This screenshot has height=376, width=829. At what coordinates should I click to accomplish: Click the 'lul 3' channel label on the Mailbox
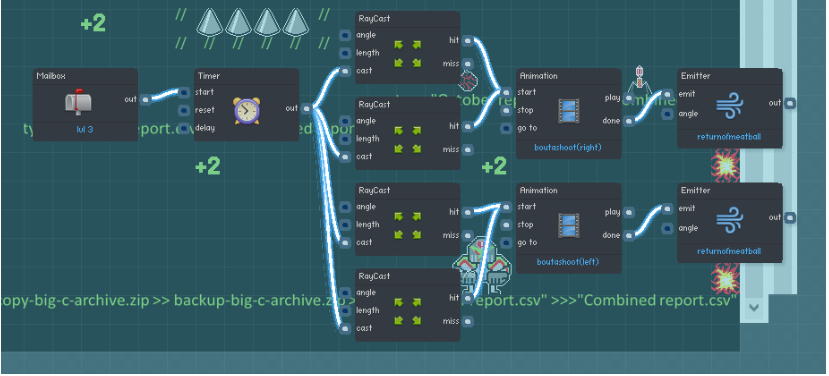pyautogui.click(x=85, y=130)
